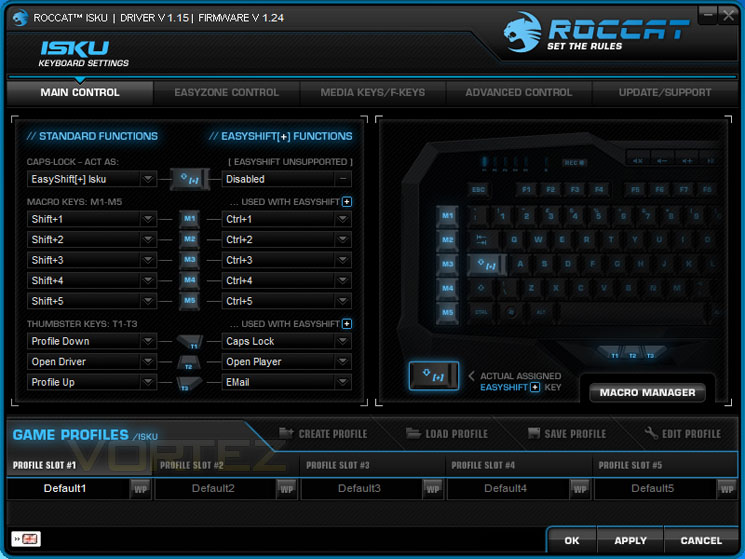Screen dimensions: 745x559
Task: Open the Advanced Control tab
Action: [519, 93]
